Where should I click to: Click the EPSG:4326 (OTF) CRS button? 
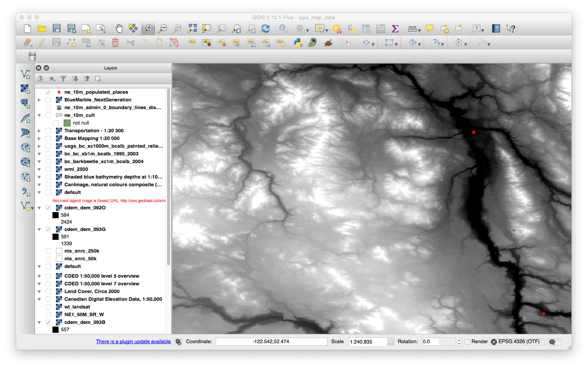(516, 341)
